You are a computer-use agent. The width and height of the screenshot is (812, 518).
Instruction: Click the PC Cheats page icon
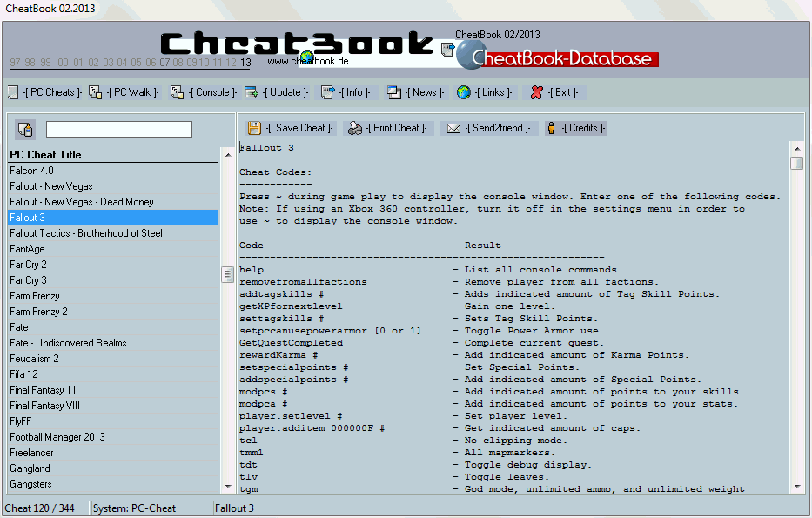[13, 93]
